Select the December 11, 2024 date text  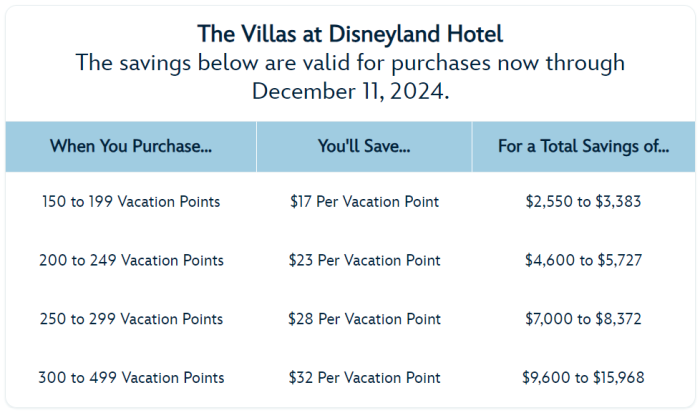point(350,91)
